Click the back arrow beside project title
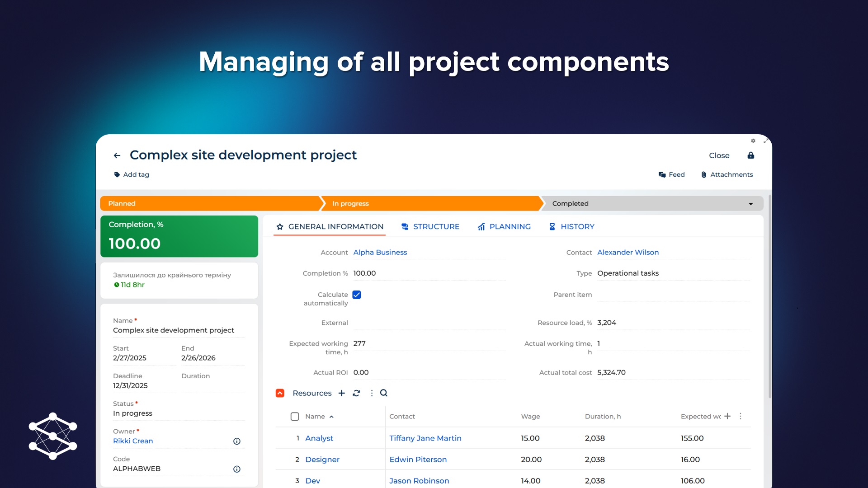 tap(117, 155)
